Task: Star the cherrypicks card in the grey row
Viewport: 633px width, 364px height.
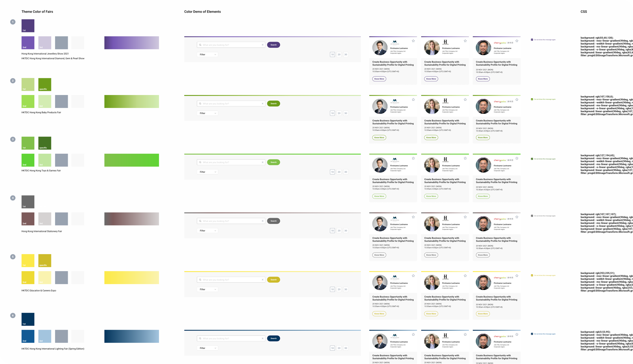Action: [x=517, y=217]
